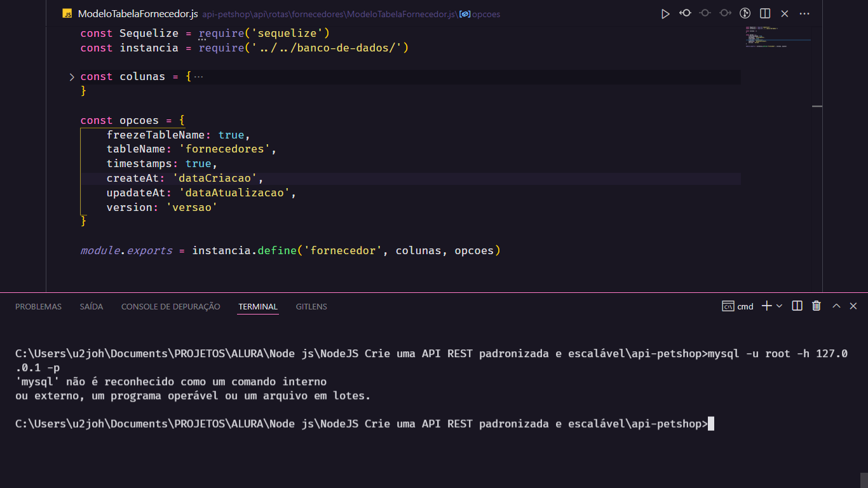Close the ModeloTabelaFornecedor.js editor tab
The image size is (868, 488).
pyautogui.click(x=785, y=13)
